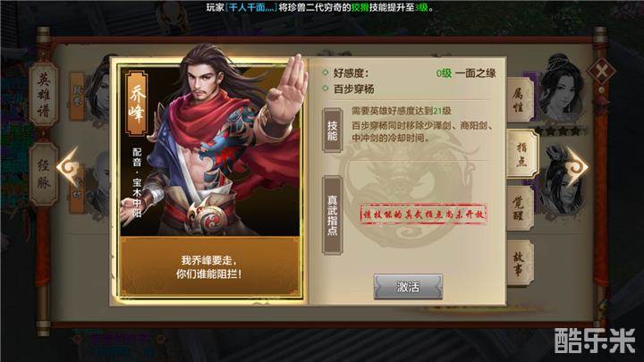644x362 pixels.
Task: Go to previous hero with left arrow
Action: (68, 167)
